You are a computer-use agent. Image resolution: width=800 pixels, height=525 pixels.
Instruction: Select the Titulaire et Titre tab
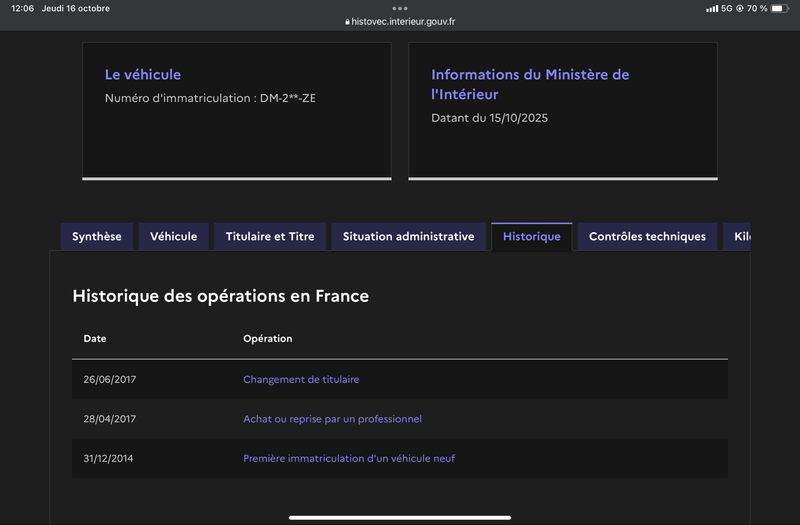[270, 237]
